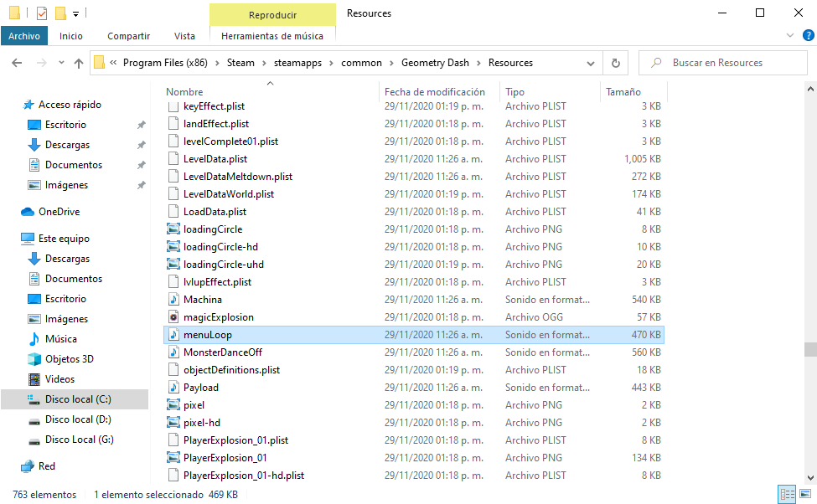This screenshot has width=817, height=504.
Task: Select levelComplete01.plist file
Action: 414,141
